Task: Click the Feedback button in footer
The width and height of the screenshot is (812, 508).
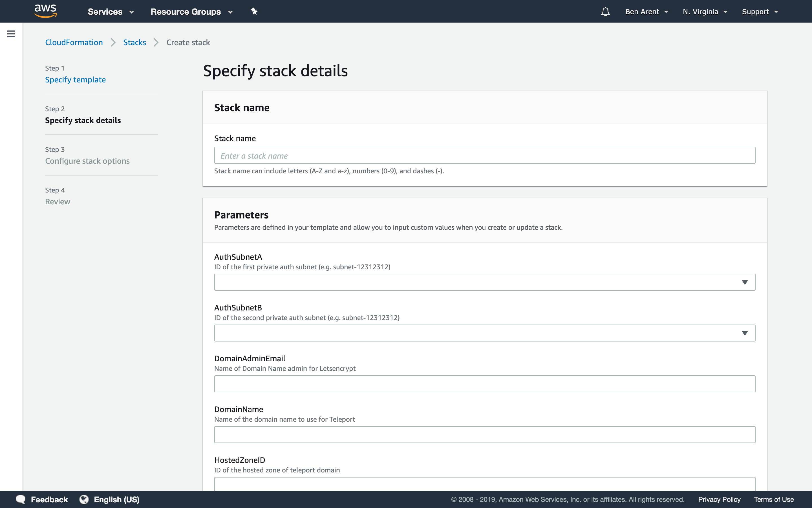Action: 49,499
